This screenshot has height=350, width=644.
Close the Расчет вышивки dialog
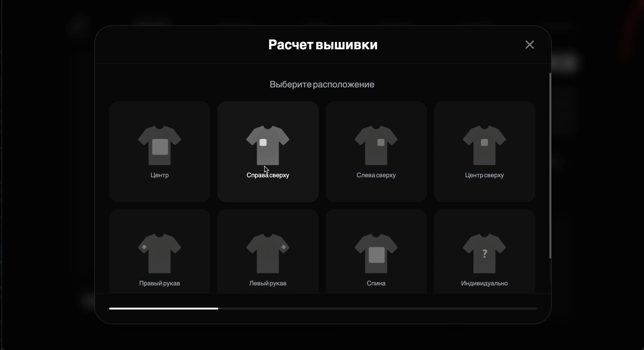(530, 45)
